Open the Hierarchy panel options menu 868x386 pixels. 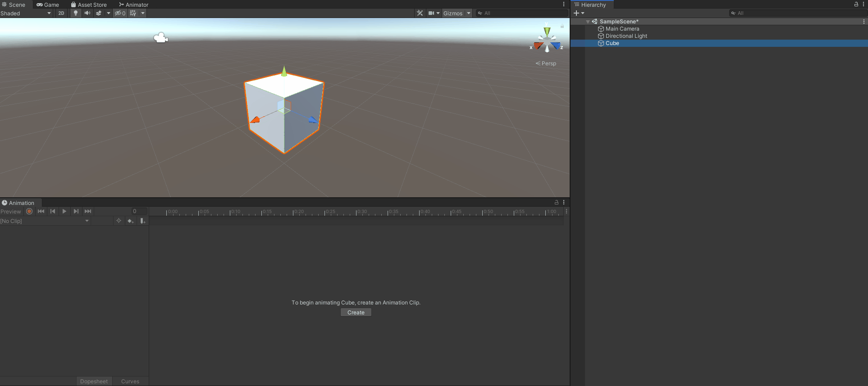[x=863, y=4]
